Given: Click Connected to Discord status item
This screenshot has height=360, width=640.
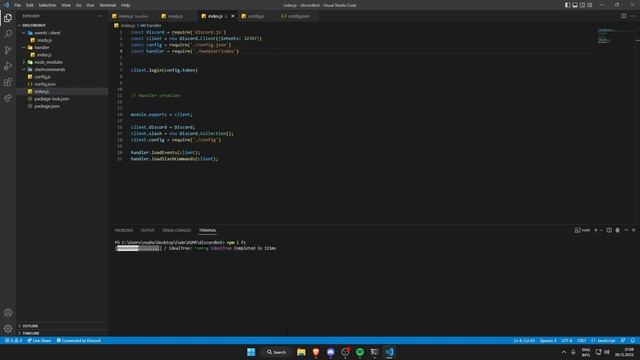Looking at the screenshot, I should (x=78, y=340).
